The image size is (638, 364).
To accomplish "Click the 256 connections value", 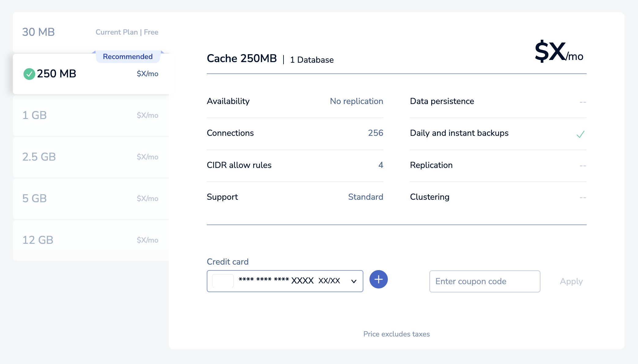I will pyautogui.click(x=376, y=133).
